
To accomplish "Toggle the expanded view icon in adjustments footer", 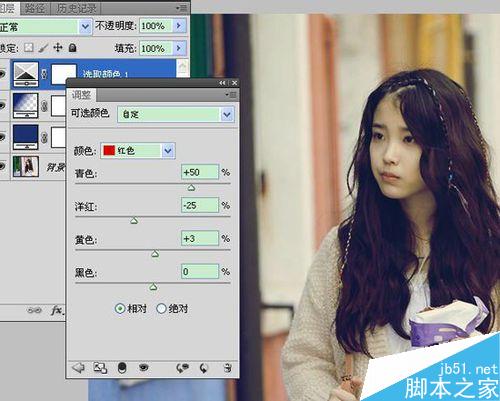I will pyautogui.click(x=100, y=368).
